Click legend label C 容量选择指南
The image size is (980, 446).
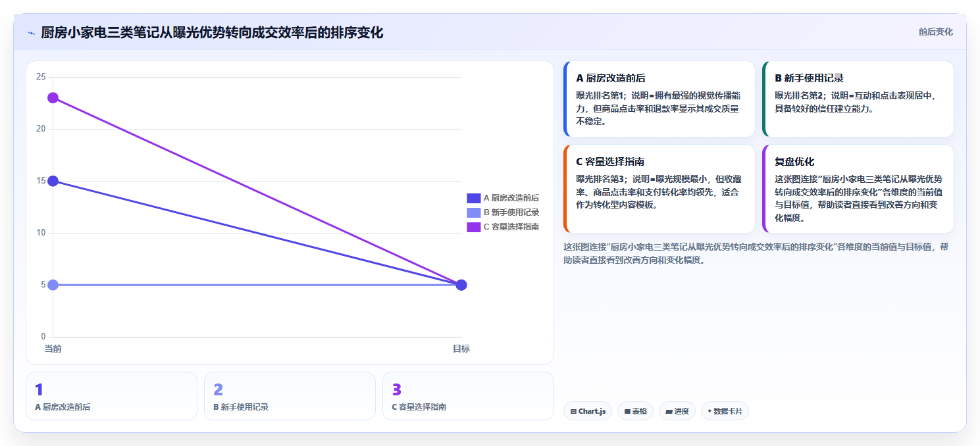[x=511, y=227]
